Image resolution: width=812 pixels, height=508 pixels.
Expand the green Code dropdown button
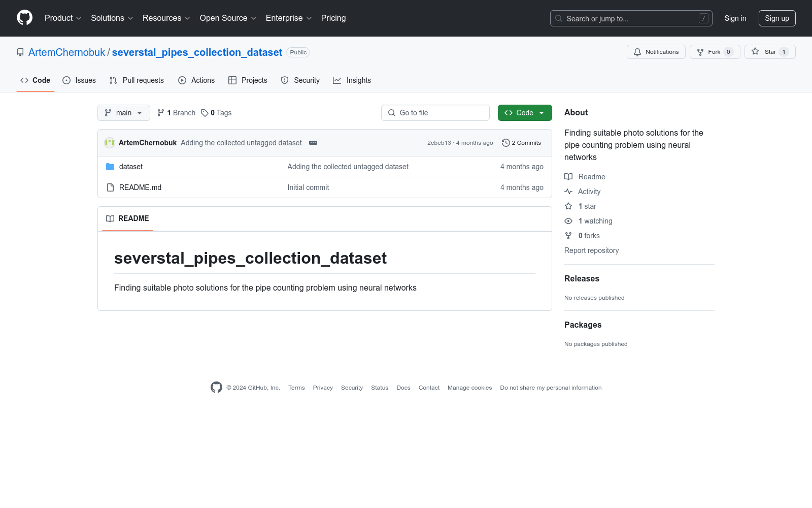tap(525, 113)
